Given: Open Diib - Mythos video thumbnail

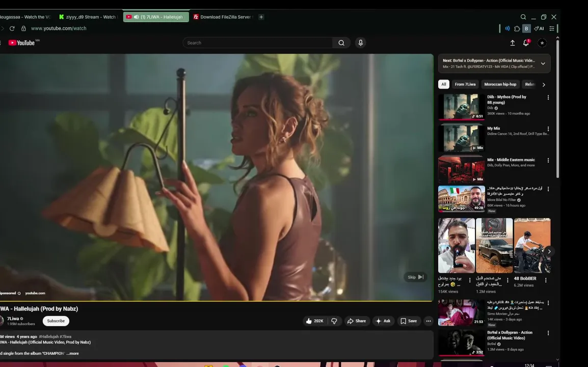Looking at the screenshot, I should coord(461,107).
